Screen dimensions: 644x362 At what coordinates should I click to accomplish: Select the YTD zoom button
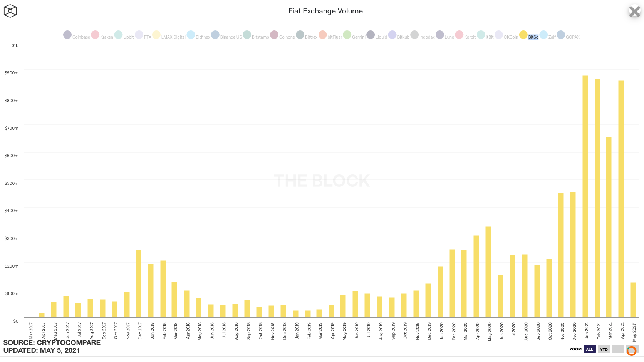[x=604, y=349]
